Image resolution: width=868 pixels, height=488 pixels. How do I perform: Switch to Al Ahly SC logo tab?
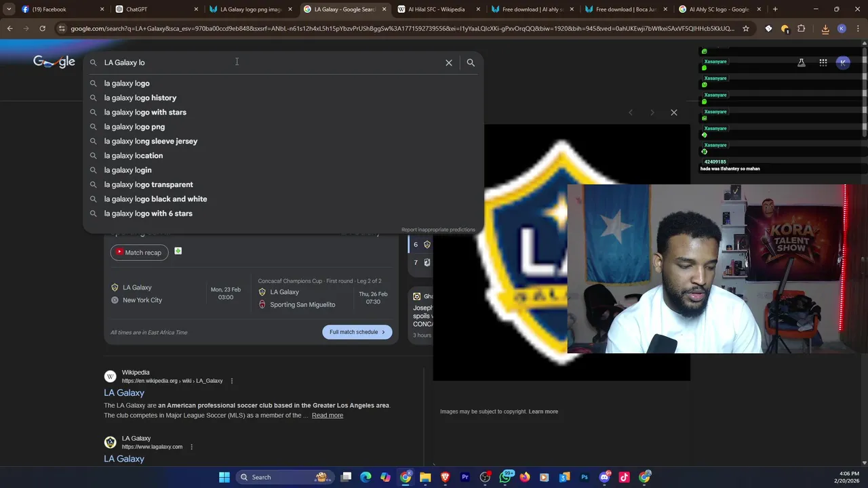(x=720, y=9)
